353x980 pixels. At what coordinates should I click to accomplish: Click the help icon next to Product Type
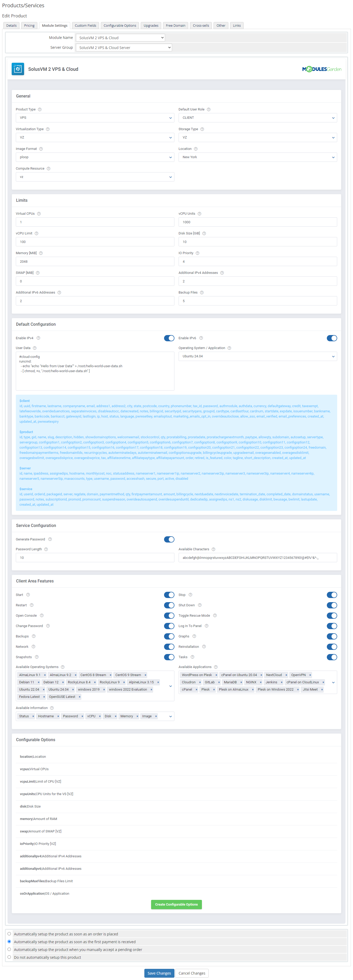point(40,109)
